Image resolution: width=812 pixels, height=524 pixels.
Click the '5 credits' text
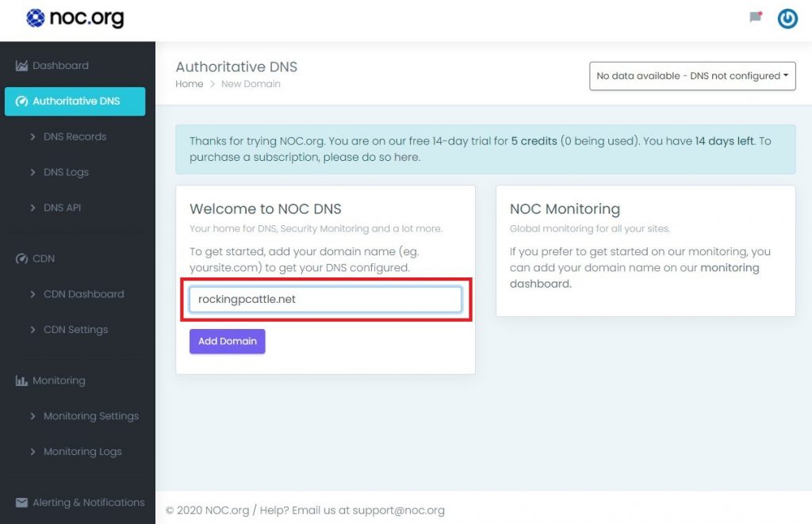tap(534, 141)
